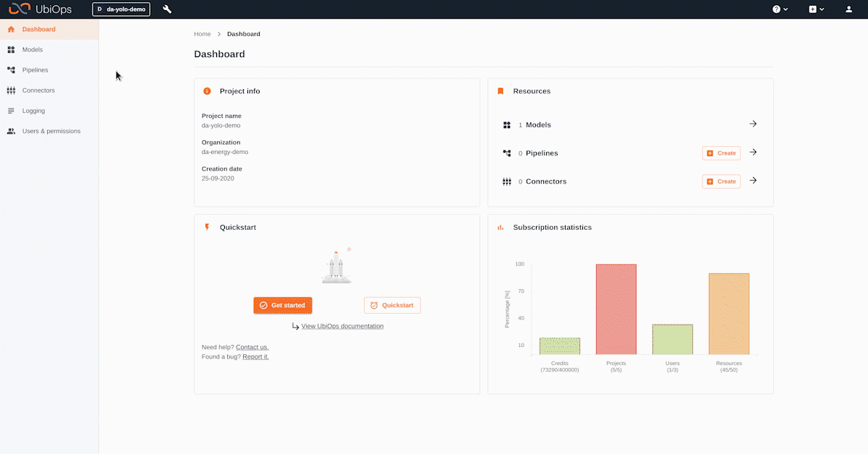The image size is (868, 454).
Task: Open View UbiOps documentation link
Action: tap(342, 326)
